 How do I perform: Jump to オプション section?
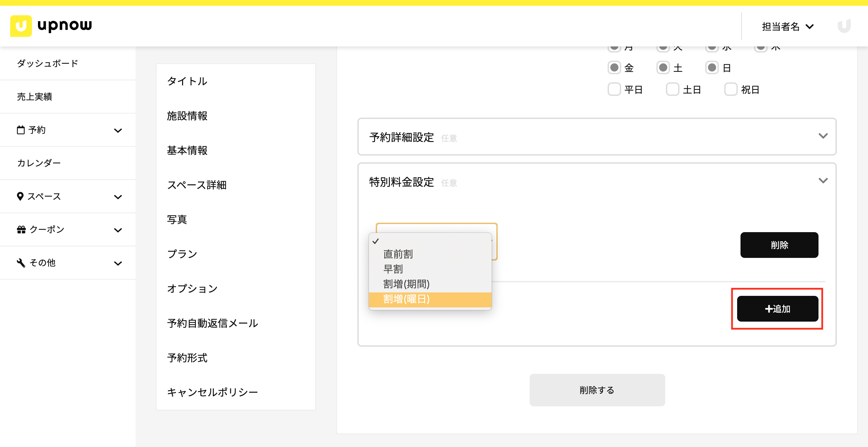(192, 289)
